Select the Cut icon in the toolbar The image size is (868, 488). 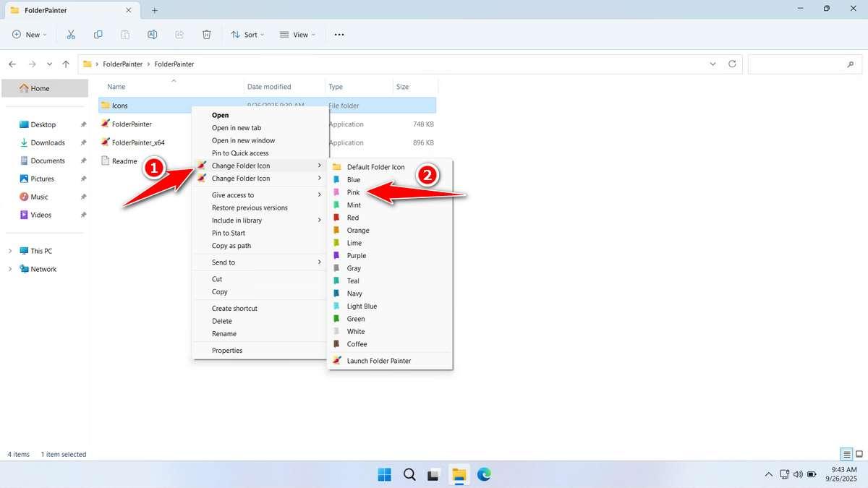point(70,34)
